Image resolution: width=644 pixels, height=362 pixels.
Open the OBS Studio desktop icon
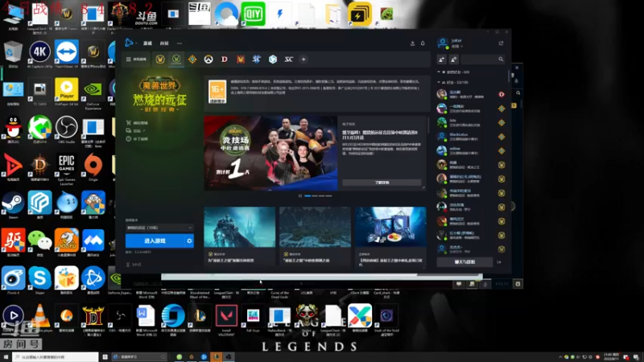click(x=66, y=129)
